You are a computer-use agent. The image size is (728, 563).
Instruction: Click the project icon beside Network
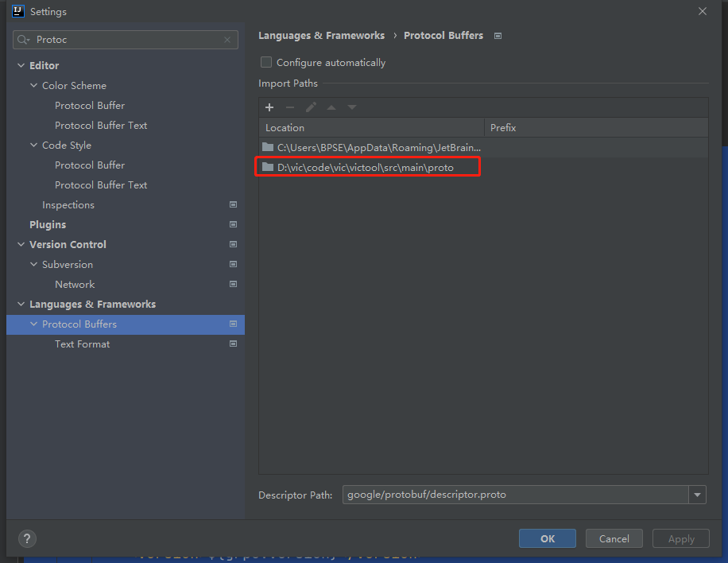pos(233,285)
